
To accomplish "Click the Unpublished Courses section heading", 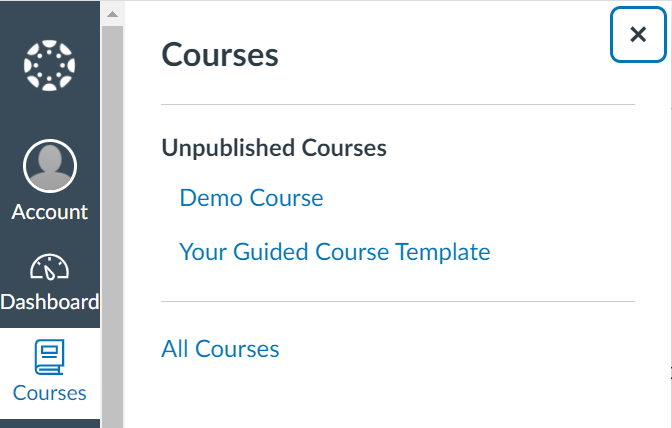I will pos(274,148).
